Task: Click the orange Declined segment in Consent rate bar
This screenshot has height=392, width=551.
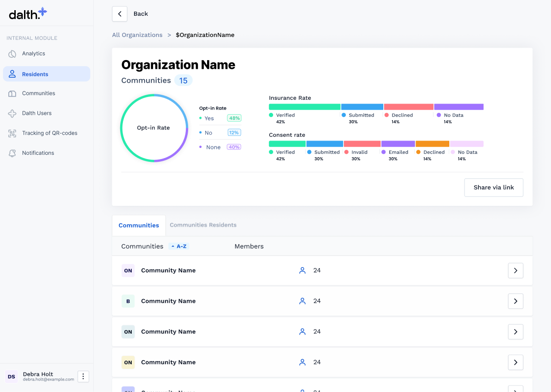Action: [x=432, y=144]
